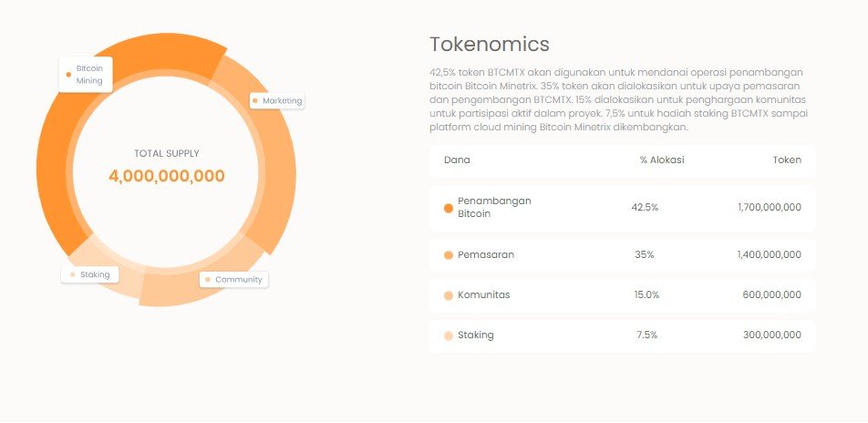
Task: Click the 15.0% allocation cell
Action: pos(646,294)
